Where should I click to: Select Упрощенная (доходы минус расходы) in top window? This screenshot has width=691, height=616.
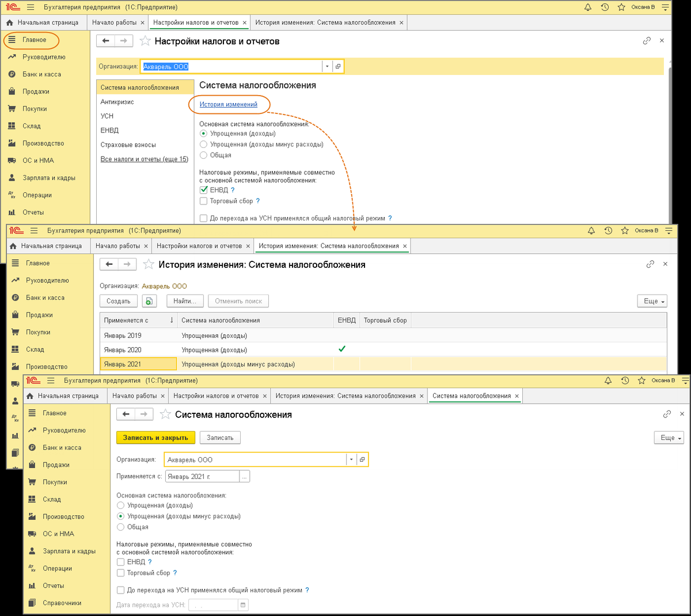203,145
